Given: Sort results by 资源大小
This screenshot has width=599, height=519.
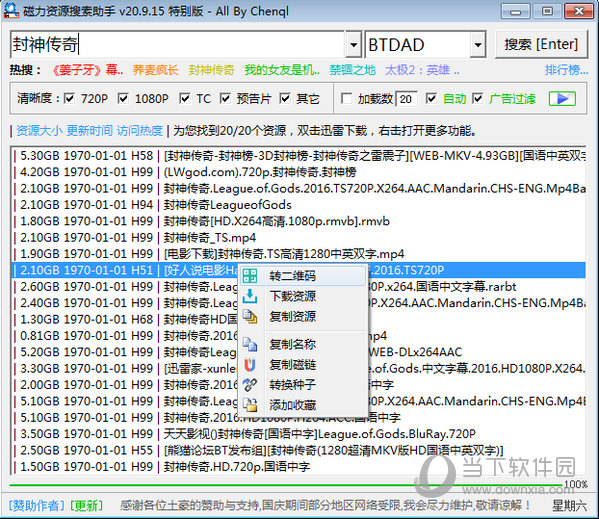Looking at the screenshot, I should pyautogui.click(x=39, y=131).
